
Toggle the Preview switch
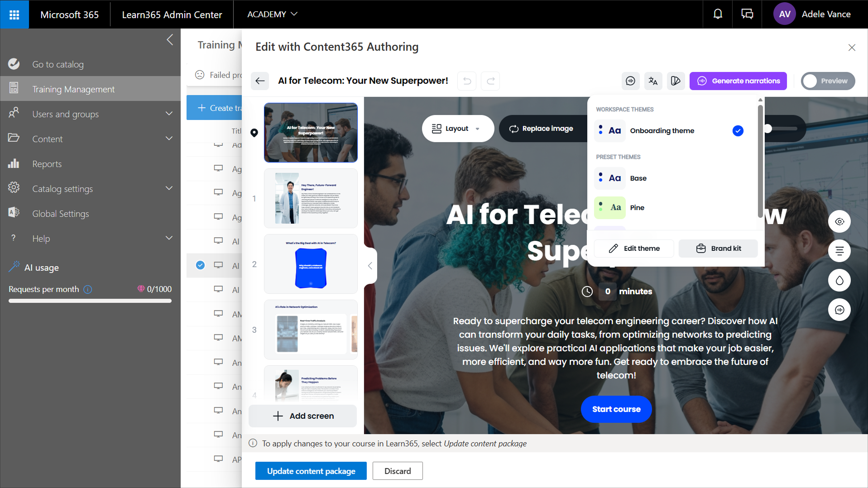pos(828,81)
